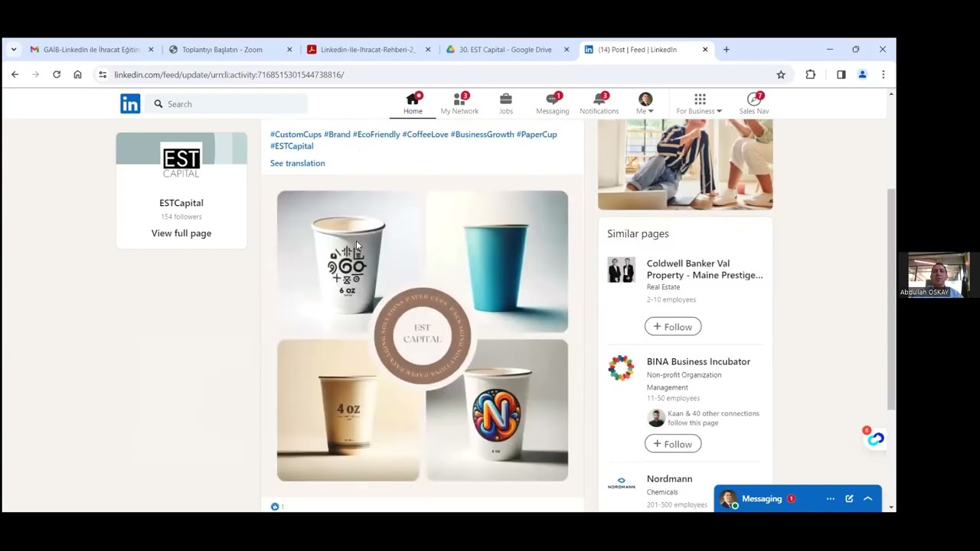View the post like reactions icon
This screenshot has width=980, height=551.
[x=275, y=506]
